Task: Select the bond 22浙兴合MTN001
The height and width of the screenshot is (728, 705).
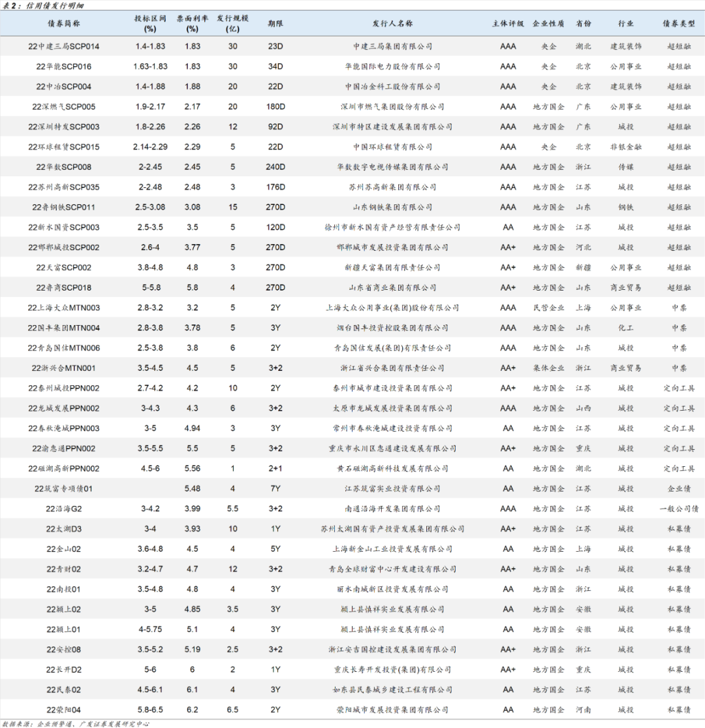Action: [x=63, y=368]
